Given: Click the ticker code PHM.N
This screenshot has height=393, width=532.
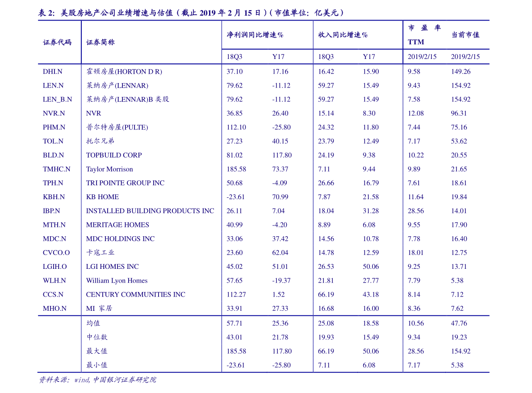Looking at the screenshot, I should (54, 127).
